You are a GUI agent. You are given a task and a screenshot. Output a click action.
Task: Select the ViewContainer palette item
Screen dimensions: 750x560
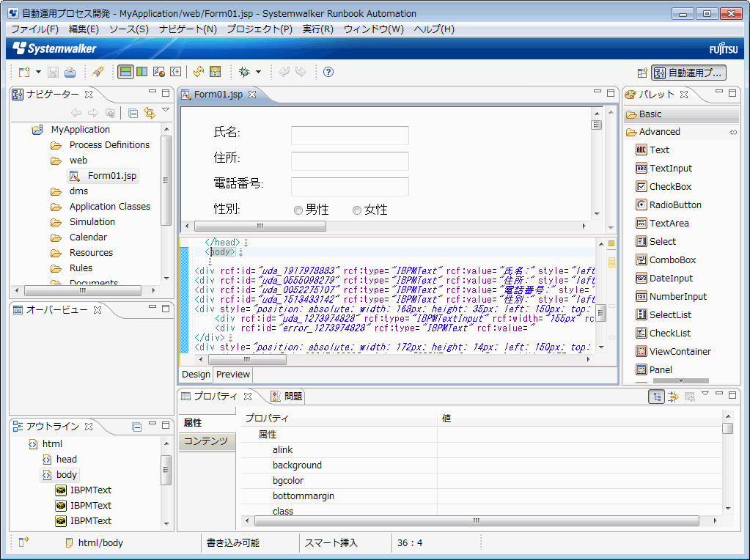673,352
